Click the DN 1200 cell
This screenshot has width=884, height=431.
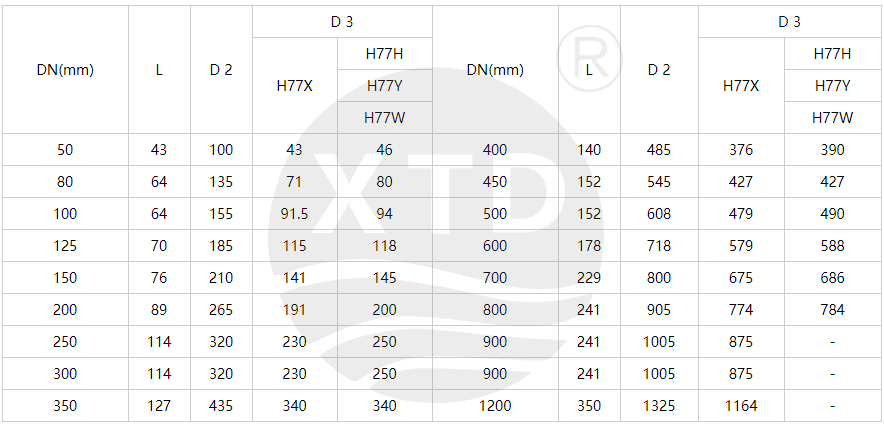(x=495, y=406)
